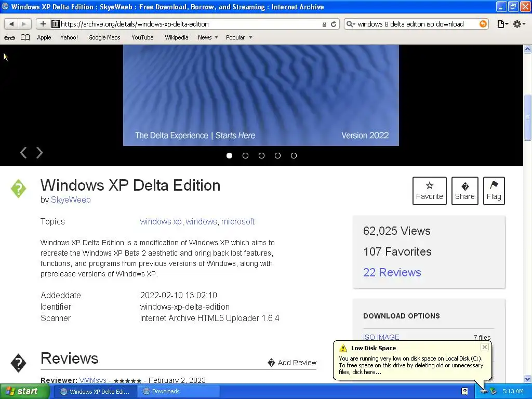Select the third carousel dot
Viewport: 532px width, 399px height.
tap(262, 155)
